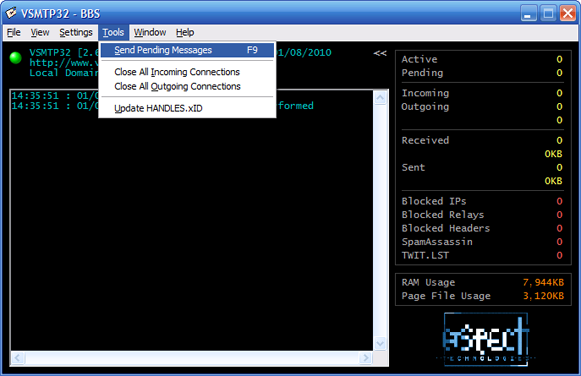
Task: Click the Blocked Headers label
Action: pyautogui.click(x=446, y=228)
